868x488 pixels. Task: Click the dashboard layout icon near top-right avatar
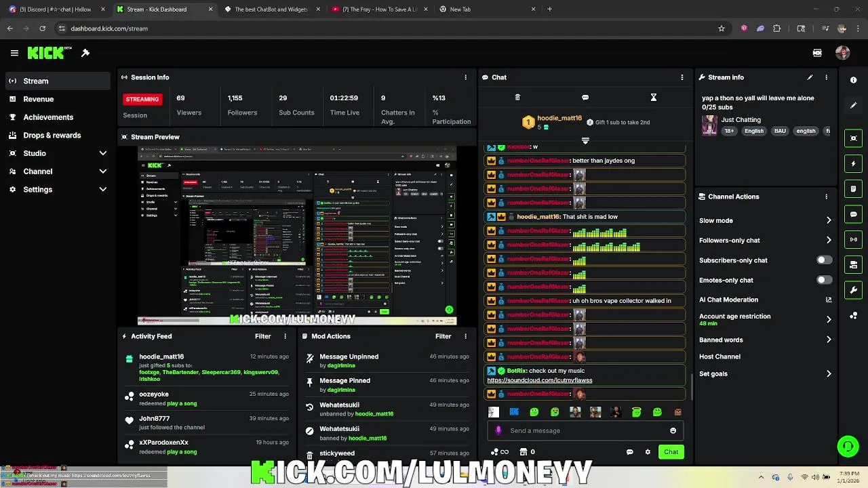(x=817, y=53)
